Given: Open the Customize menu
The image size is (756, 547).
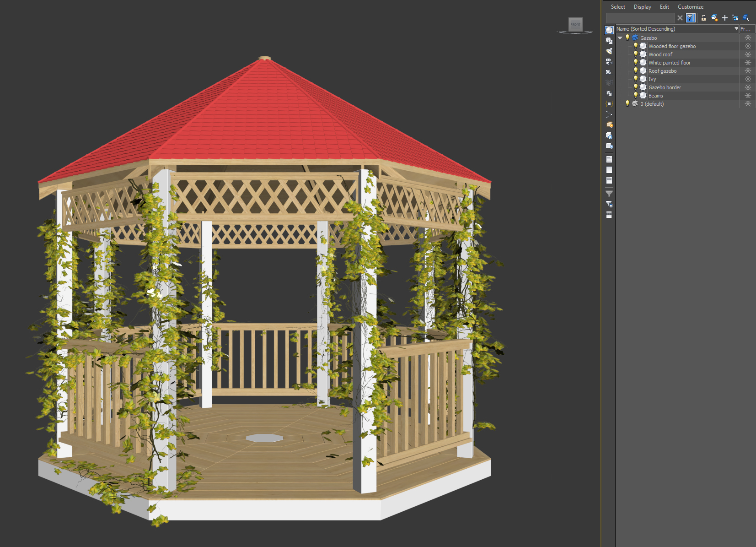Looking at the screenshot, I should 691,6.
